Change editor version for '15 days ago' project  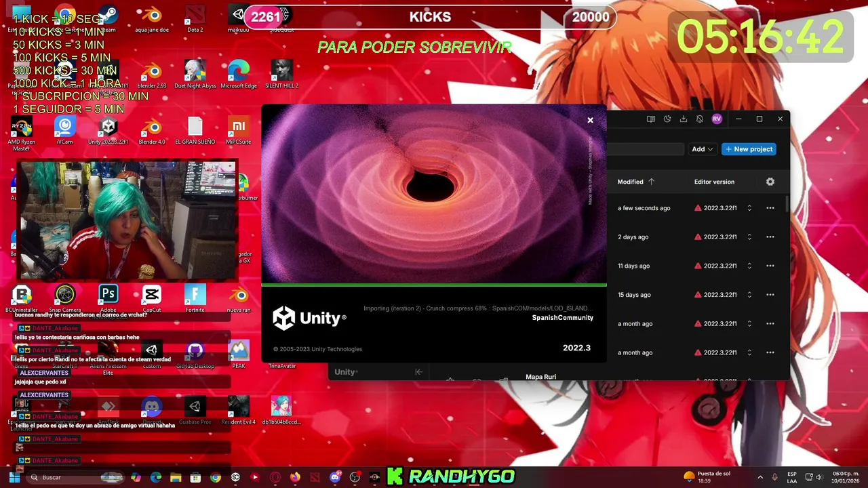click(749, 295)
